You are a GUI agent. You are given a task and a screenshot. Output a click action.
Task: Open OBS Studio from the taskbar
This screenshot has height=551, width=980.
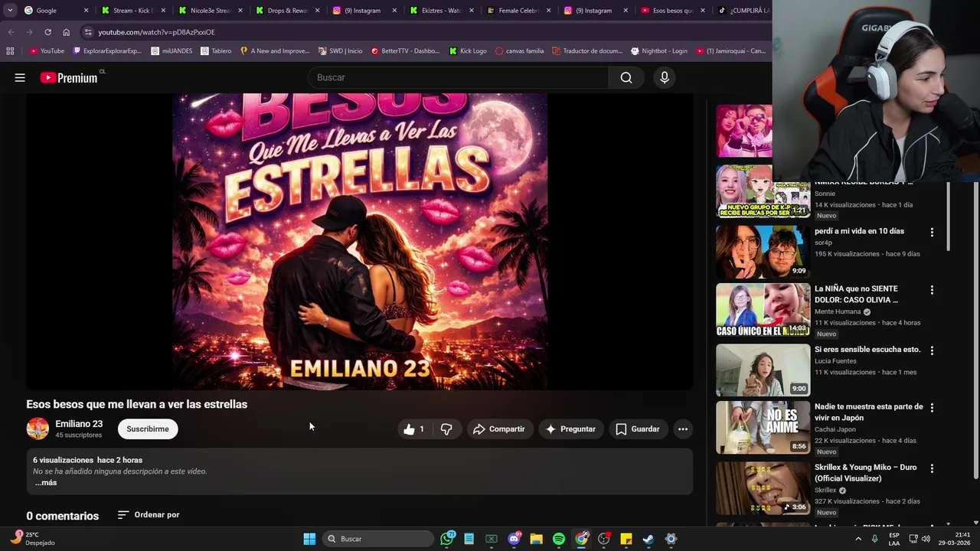coord(603,539)
